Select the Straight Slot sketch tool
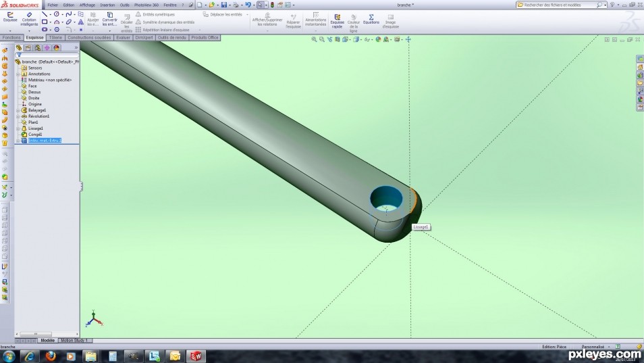Image resolution: width=644 pixels, height=363 pixels. pyautogui.click(x=45, y=30)
